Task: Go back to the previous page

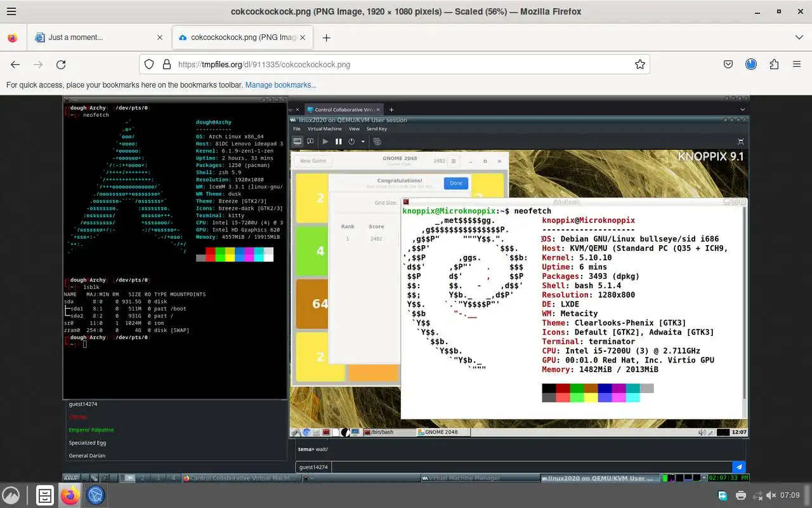Action: coord(15,64)
